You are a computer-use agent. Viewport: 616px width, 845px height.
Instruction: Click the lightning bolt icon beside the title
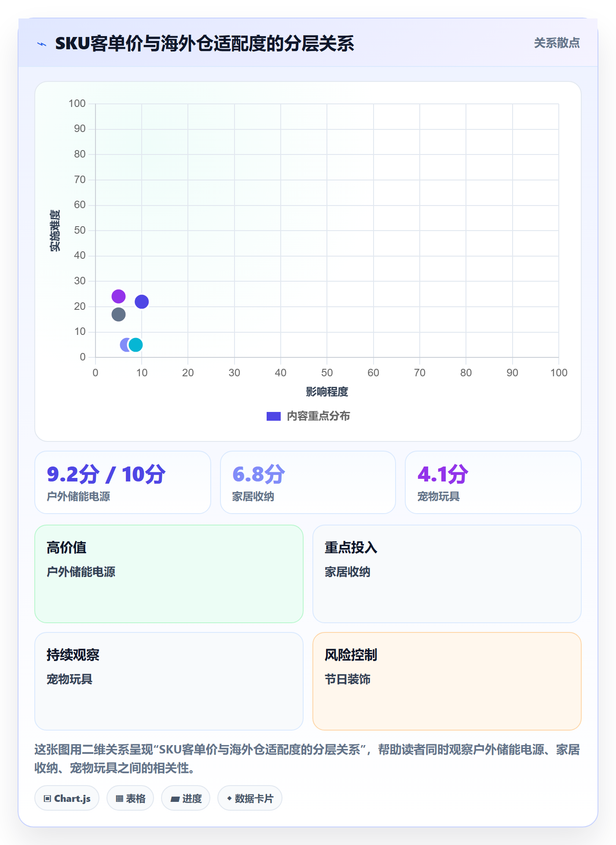pyautogui.click(x=42, y=44)
